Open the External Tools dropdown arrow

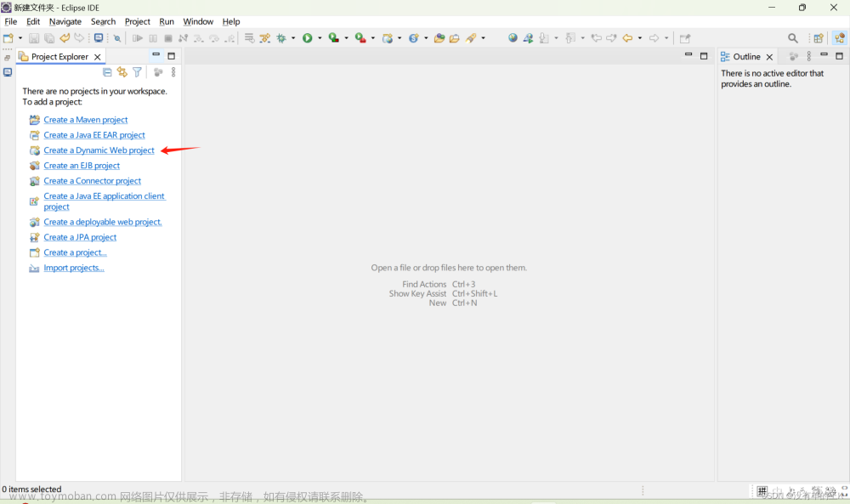[373, 38]
